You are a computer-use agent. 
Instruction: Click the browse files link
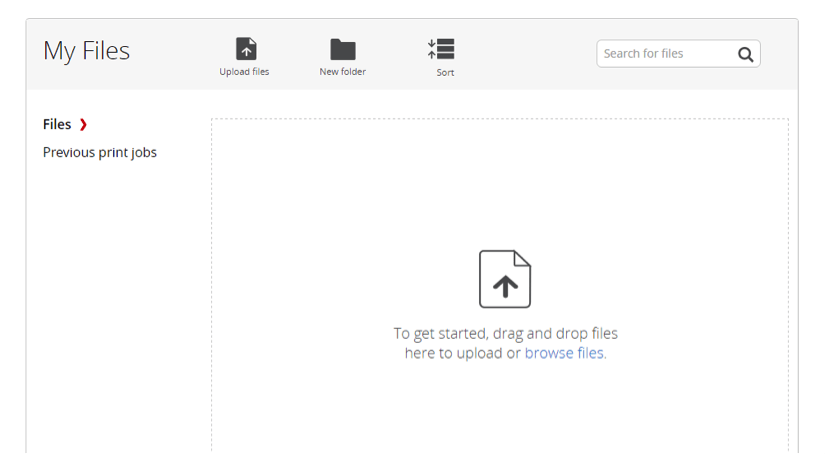[564, 353]
